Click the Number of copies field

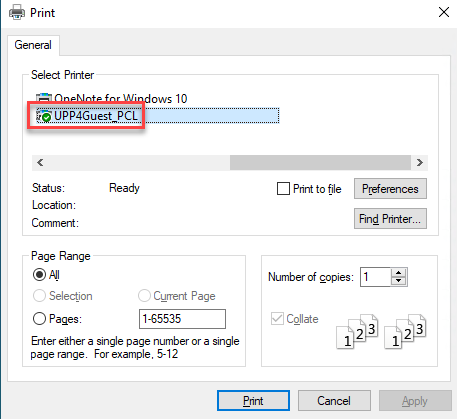375,277
